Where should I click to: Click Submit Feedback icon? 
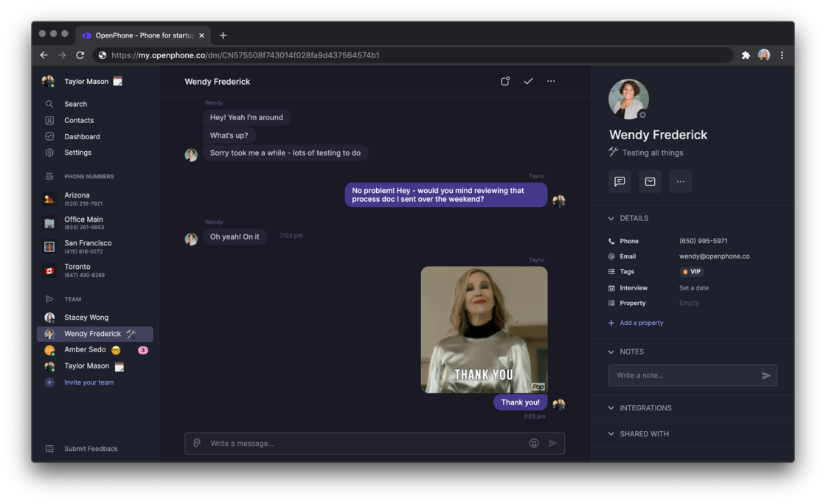pos(49,449)
